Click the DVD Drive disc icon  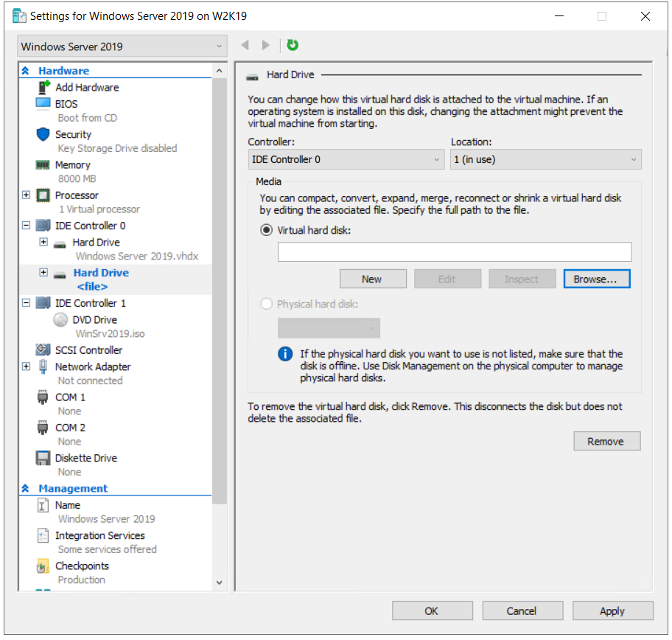(60, 320)
